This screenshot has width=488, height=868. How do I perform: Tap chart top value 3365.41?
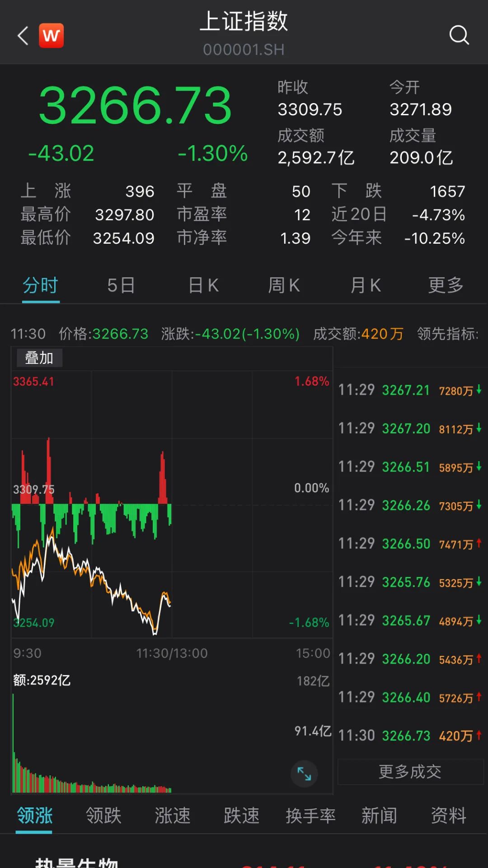[33, 382]
